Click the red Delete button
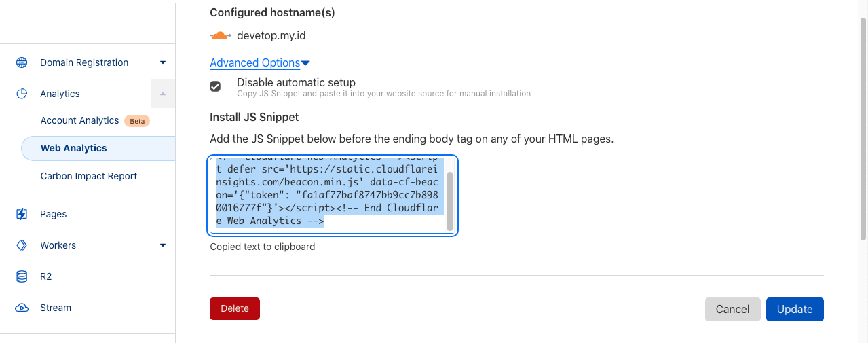Screen dimensions: 868x343 [235, 308]
